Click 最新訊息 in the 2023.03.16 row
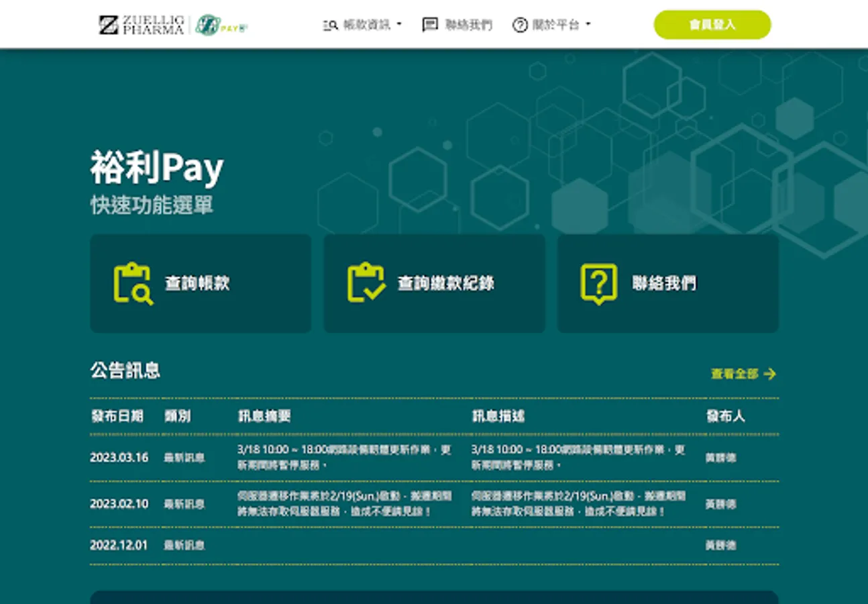Viewport: 868px width, 604px height. 184,458
